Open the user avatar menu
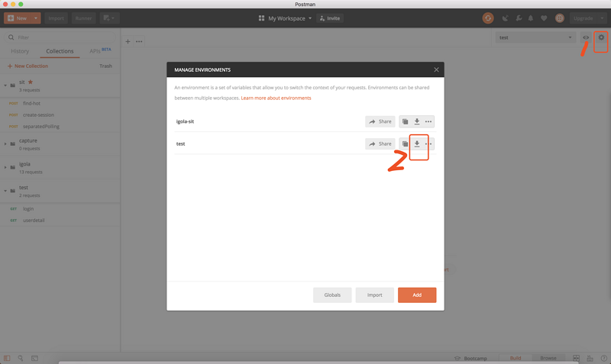The image size is (611, 364). tap(560, 18)
